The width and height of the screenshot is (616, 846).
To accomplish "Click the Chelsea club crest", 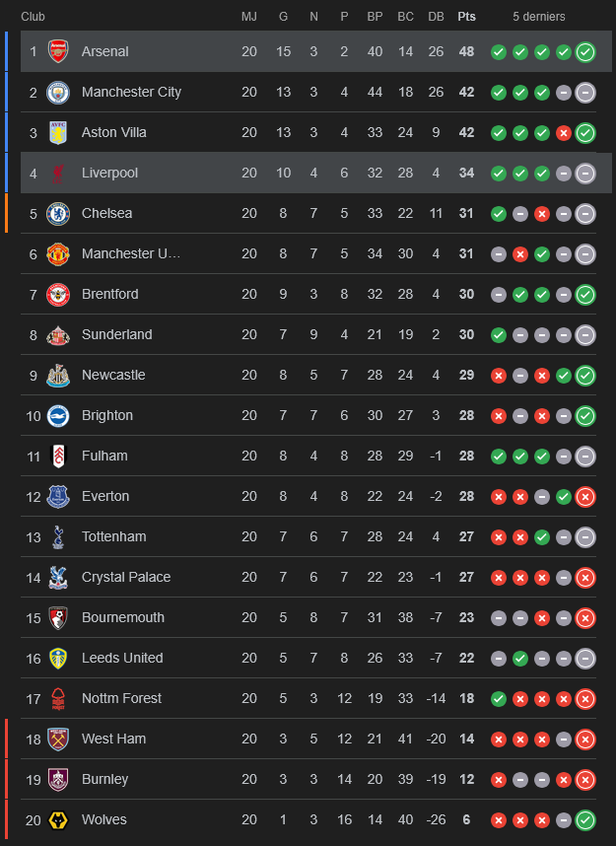I will [x=58, y=213].
